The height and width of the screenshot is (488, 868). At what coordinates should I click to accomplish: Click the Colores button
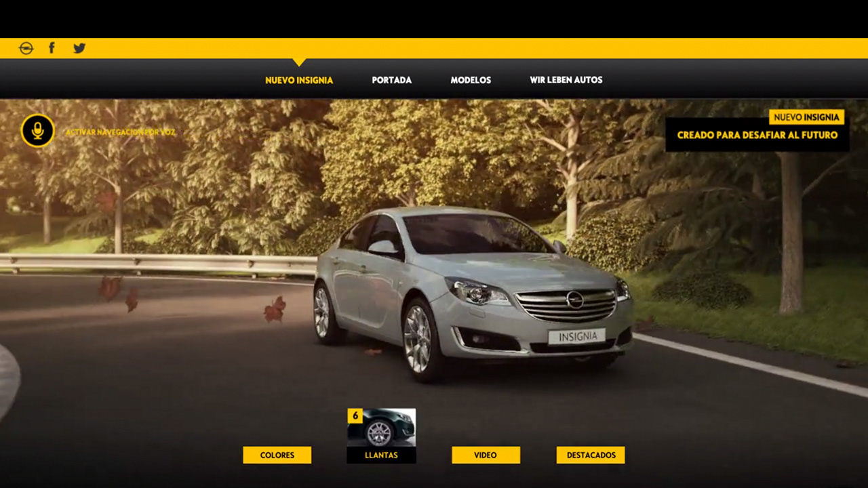(x=277, y=455)
